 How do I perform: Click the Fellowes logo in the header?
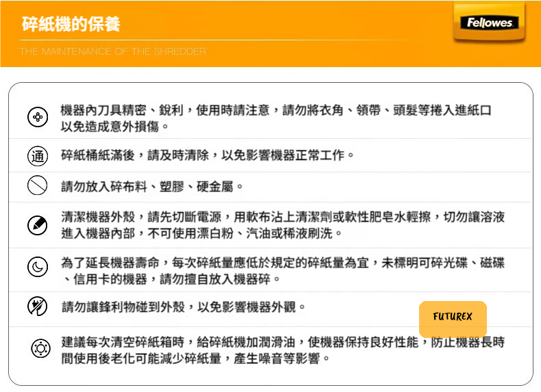(490, 24)
